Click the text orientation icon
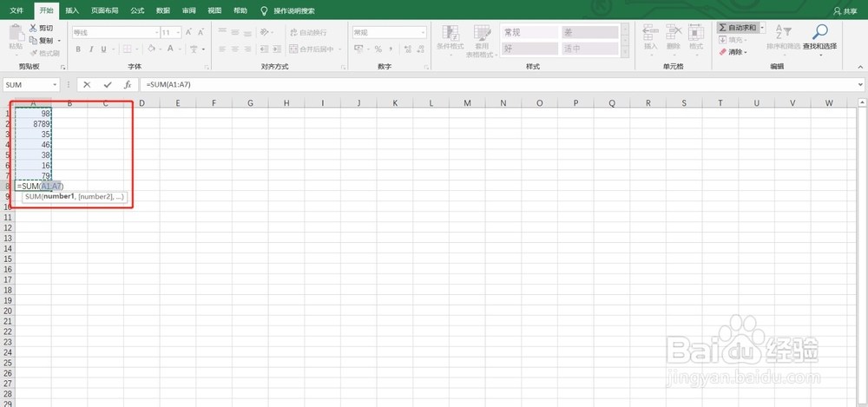Screen dimensions: 868x407 click(265, 32)
